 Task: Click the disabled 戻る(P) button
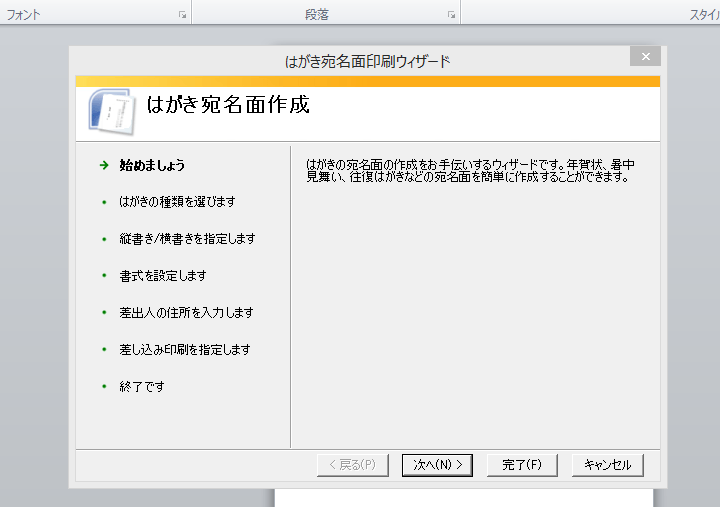pyautogui.click(x=353, y=465)
